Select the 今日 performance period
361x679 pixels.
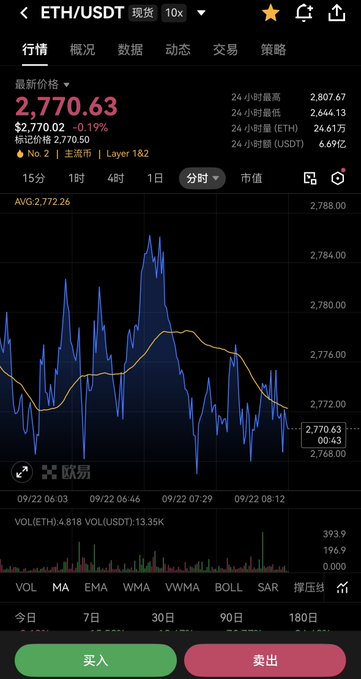27,618
